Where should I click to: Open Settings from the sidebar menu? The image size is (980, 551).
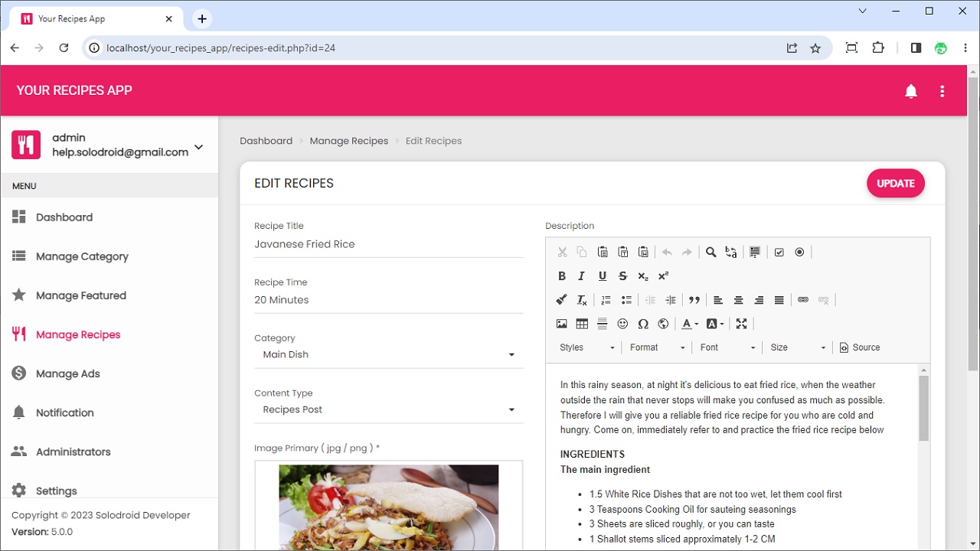tap(57, 491)
